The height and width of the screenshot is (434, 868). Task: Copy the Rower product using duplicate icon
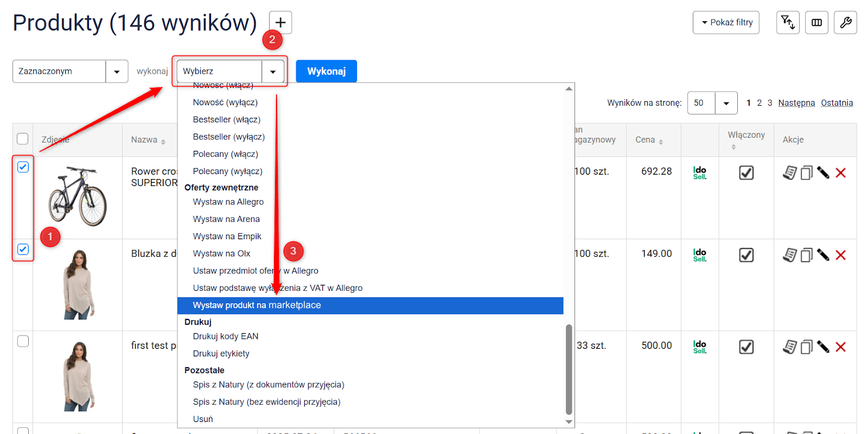[807, 173]
